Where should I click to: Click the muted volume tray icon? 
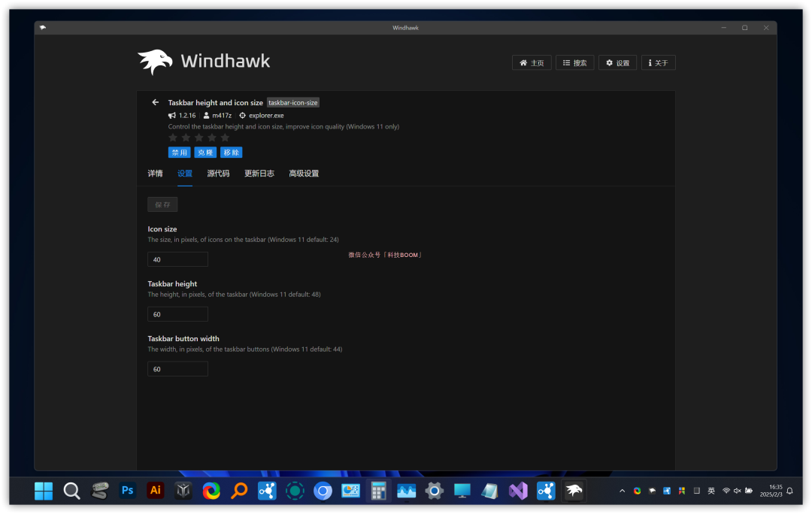[737, 491]
